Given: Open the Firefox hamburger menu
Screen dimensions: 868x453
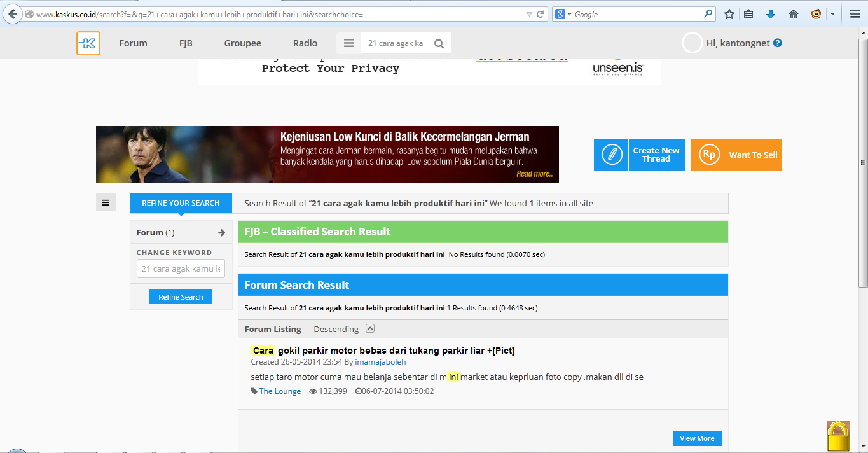Looking at the screenshot, I should pos(855,14).
